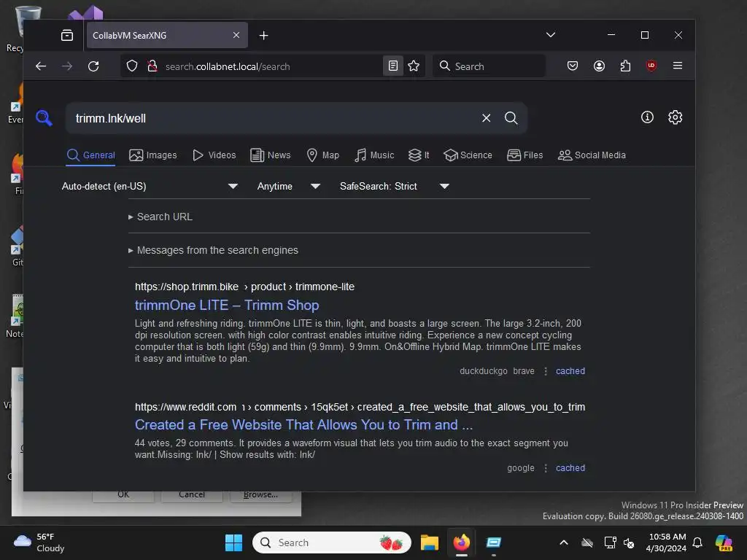Click the address bar URL
Image resolution: width=747 pixels, height=560 pixels.
(228, 66)
